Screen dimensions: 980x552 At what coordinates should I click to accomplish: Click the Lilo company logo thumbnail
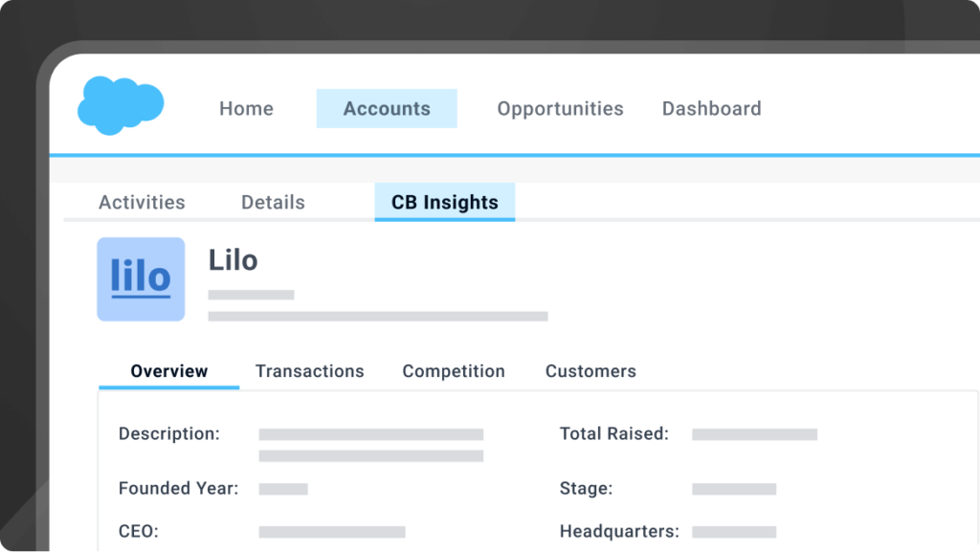click(x=141, y=278)
